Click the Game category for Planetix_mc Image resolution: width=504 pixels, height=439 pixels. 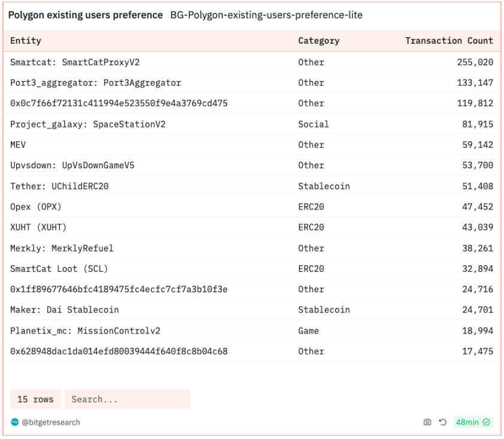coord(309,331)
